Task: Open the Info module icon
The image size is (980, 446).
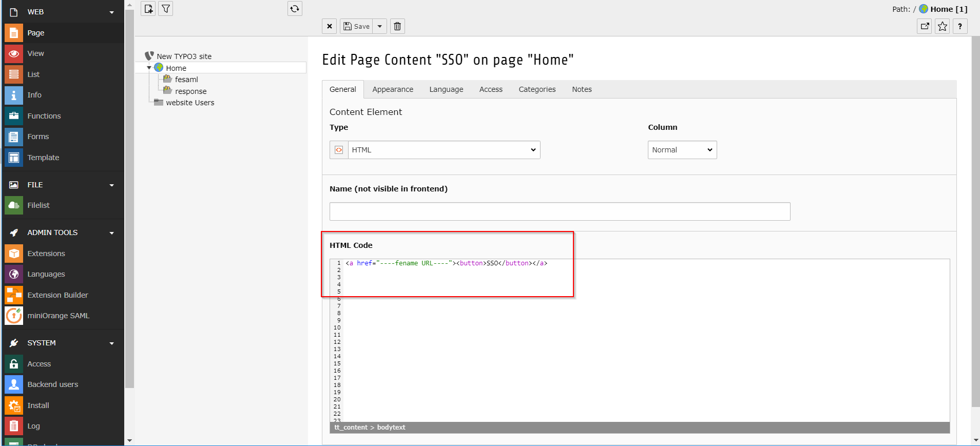Action: [x=14, y=95]
